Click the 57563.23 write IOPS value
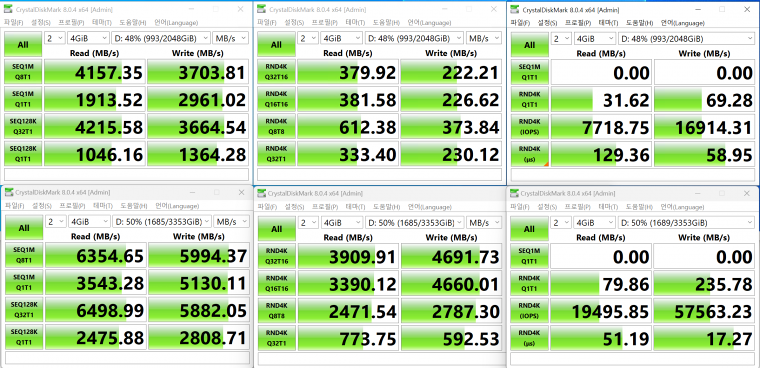 point(704,311)
